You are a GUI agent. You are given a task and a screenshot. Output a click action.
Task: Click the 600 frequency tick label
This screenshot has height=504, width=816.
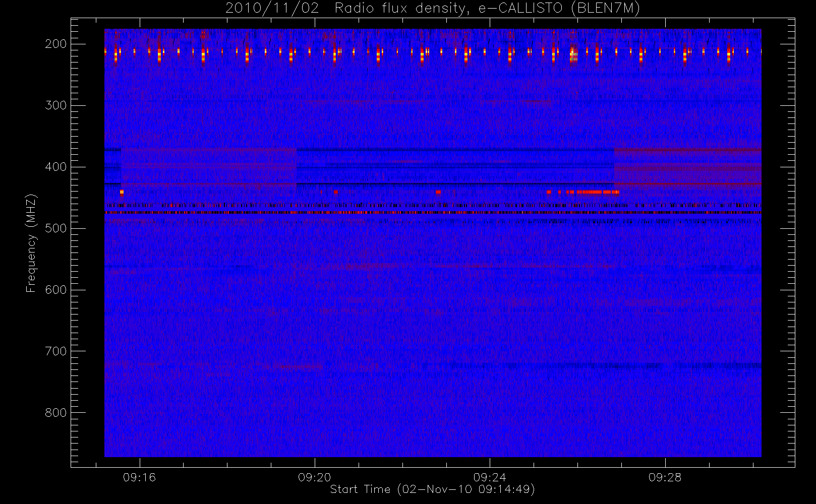click(x=55, y=290)
